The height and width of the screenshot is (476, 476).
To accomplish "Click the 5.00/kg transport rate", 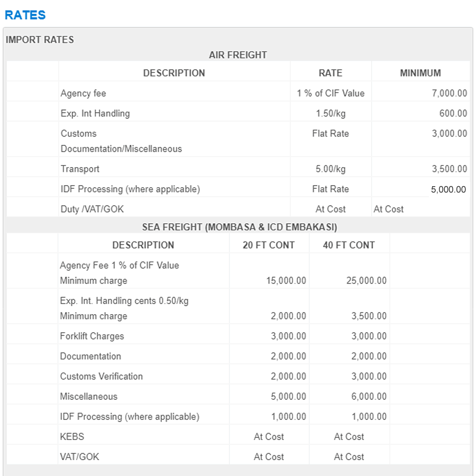I will (x=331, y=169).
